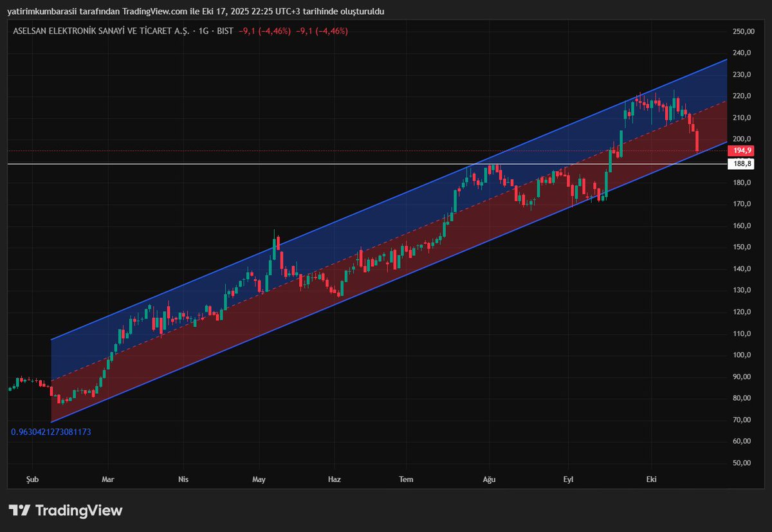Click the 220,0 price axis label
Image resolution: width=772 pixels, height=532 pixels.
pos(741,96)
